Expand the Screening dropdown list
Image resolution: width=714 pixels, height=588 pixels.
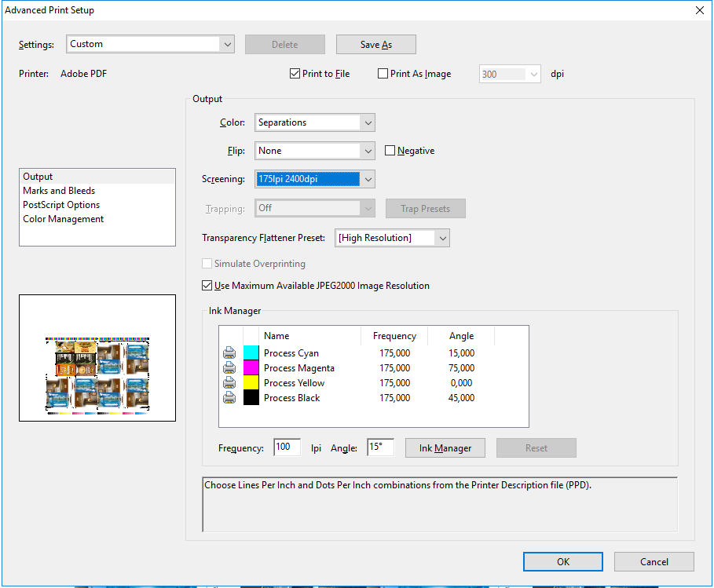pyautogui.click(x=367, y=179)
